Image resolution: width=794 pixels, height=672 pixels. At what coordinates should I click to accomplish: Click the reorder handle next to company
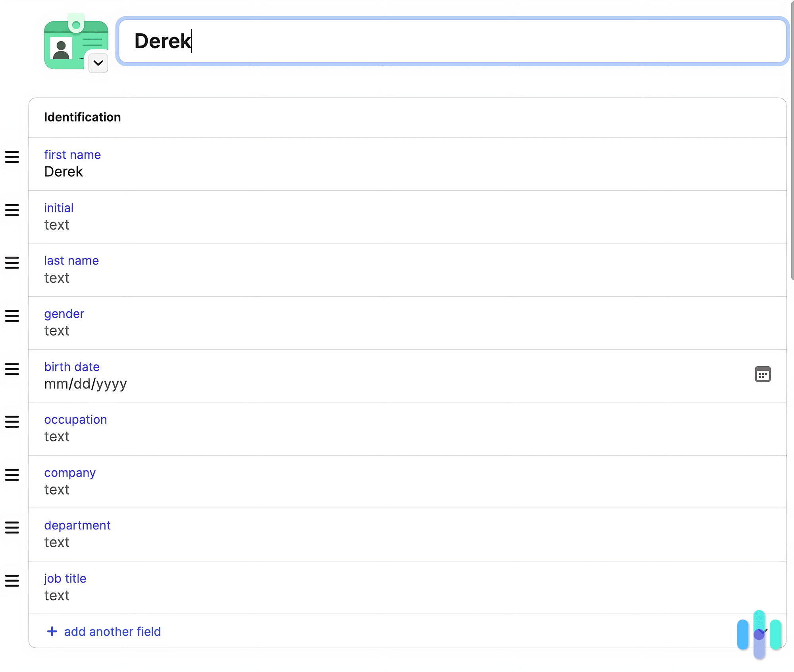coord(12,475)
